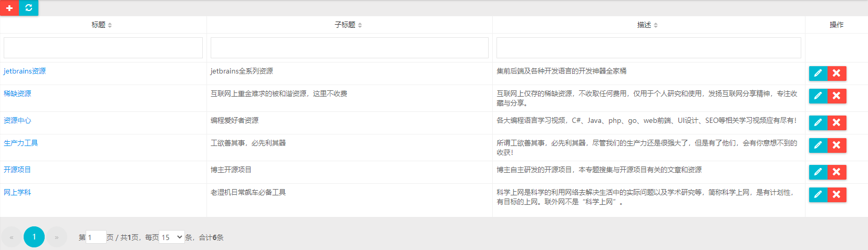Delete the jetbrains资源 row

pos(837,74)
